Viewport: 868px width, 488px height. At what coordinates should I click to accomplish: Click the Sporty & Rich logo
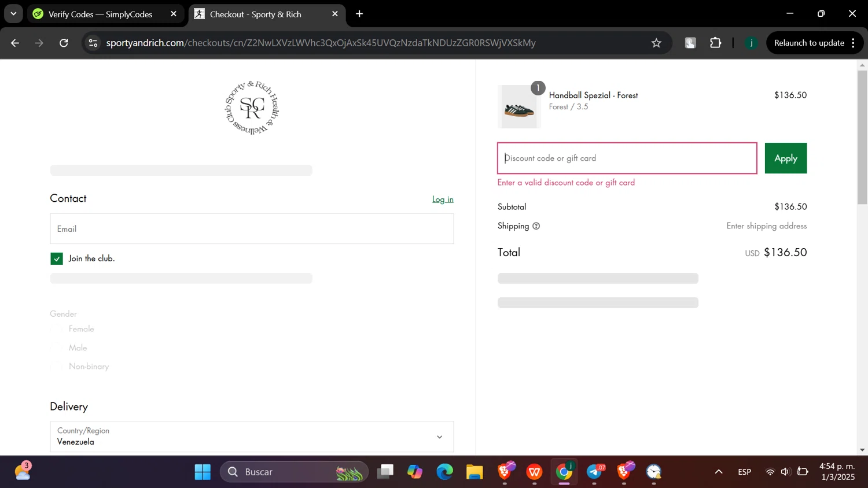pyautogui.click(x=252, y=108)
